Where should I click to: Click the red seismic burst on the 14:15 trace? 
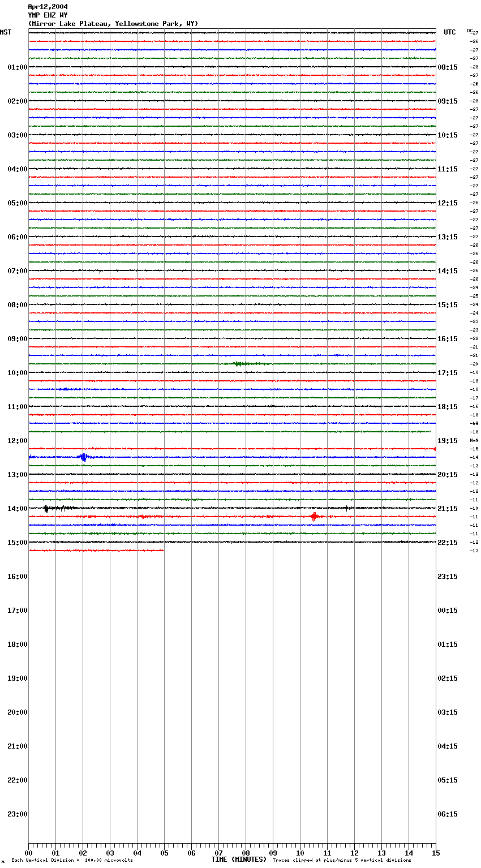coord(314,516)
